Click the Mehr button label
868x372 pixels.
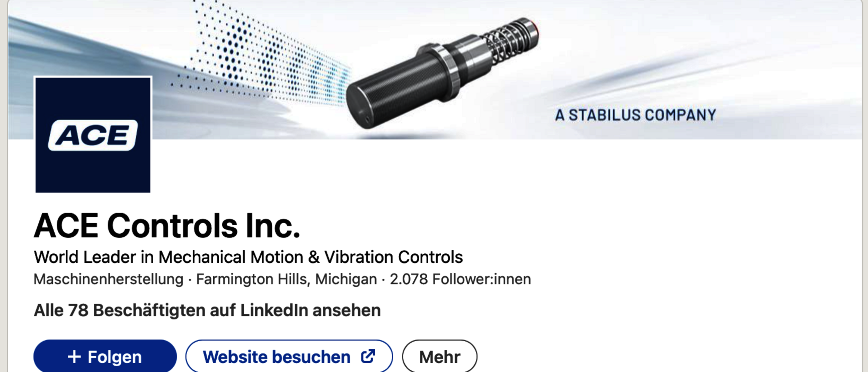440,357
